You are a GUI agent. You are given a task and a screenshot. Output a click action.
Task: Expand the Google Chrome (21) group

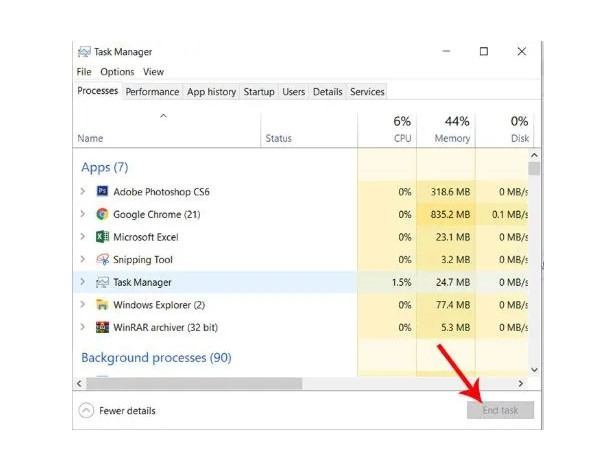(x=83, y=214)
